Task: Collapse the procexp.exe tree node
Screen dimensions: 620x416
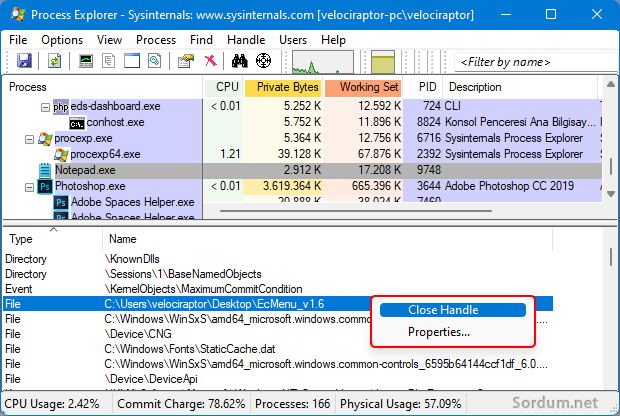Action: 30,138
